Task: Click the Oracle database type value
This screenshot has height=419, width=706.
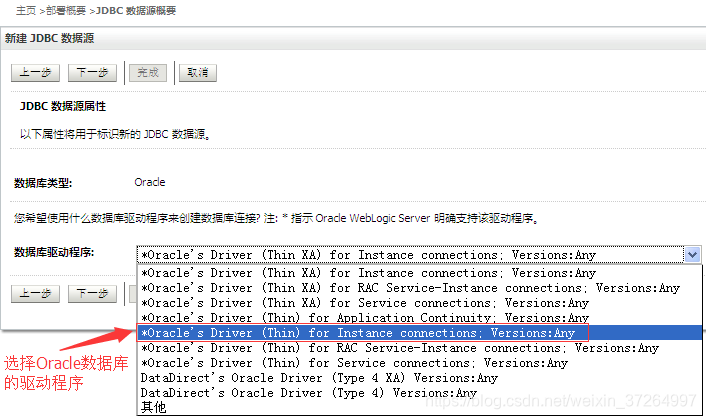Action: click(x=150, y=182)
